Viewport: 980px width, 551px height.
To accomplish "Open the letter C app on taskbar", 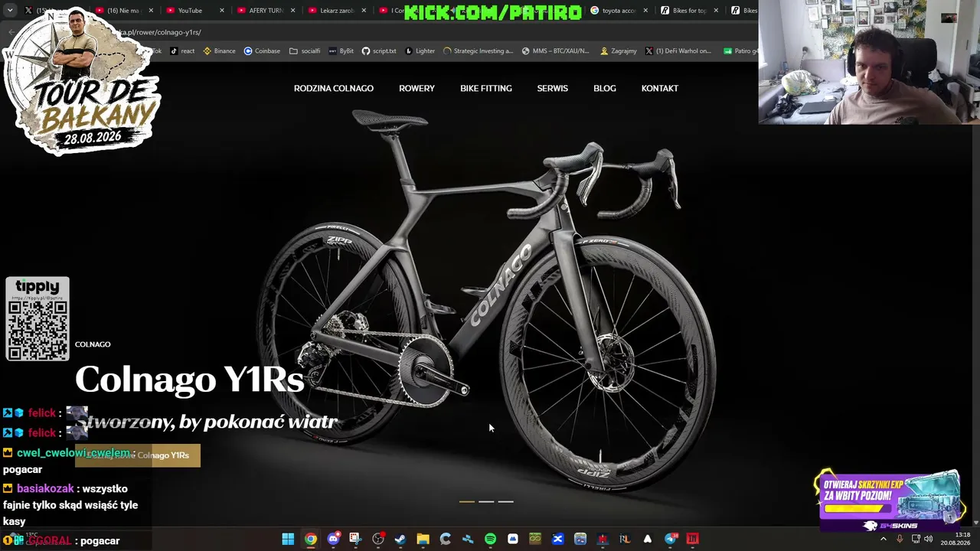I will point(445,540).
